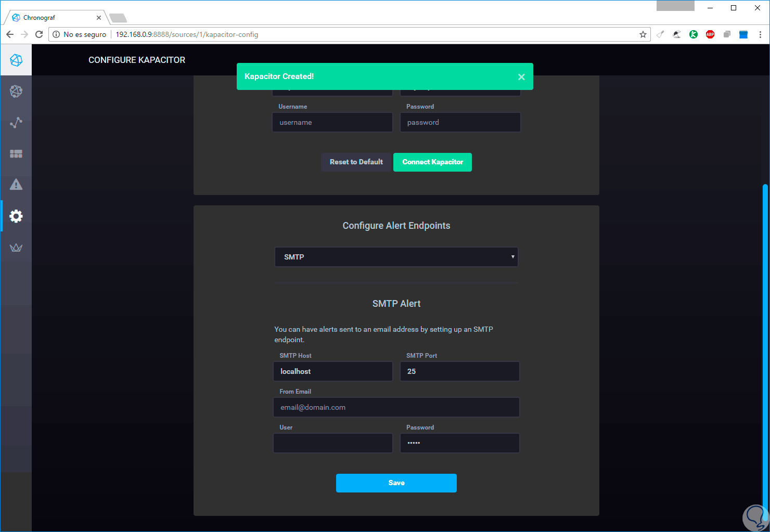
Task: Click the SMTP Password input
Action: 460,443
